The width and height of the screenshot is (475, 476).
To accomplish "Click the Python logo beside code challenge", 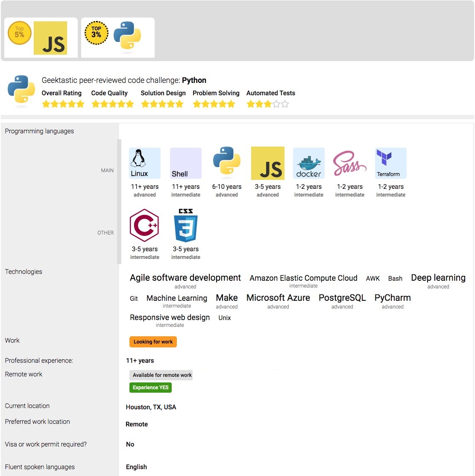I will (x=21, y=89).
